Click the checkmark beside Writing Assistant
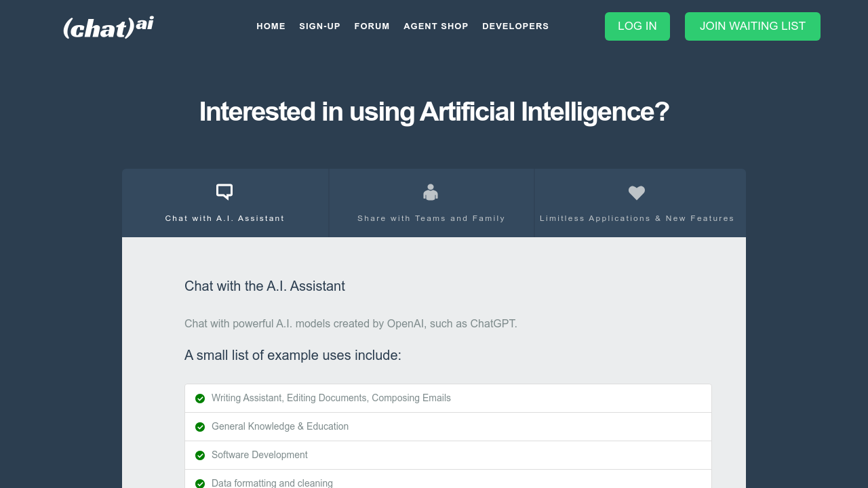This screenshot has height=488, width=868. click(x=200, y=399)
